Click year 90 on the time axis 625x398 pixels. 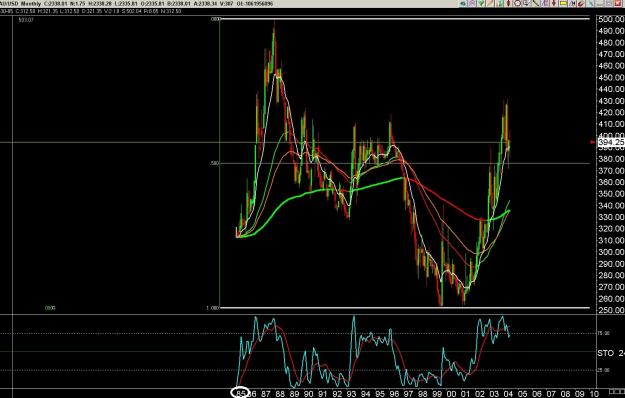coord(309,394)
